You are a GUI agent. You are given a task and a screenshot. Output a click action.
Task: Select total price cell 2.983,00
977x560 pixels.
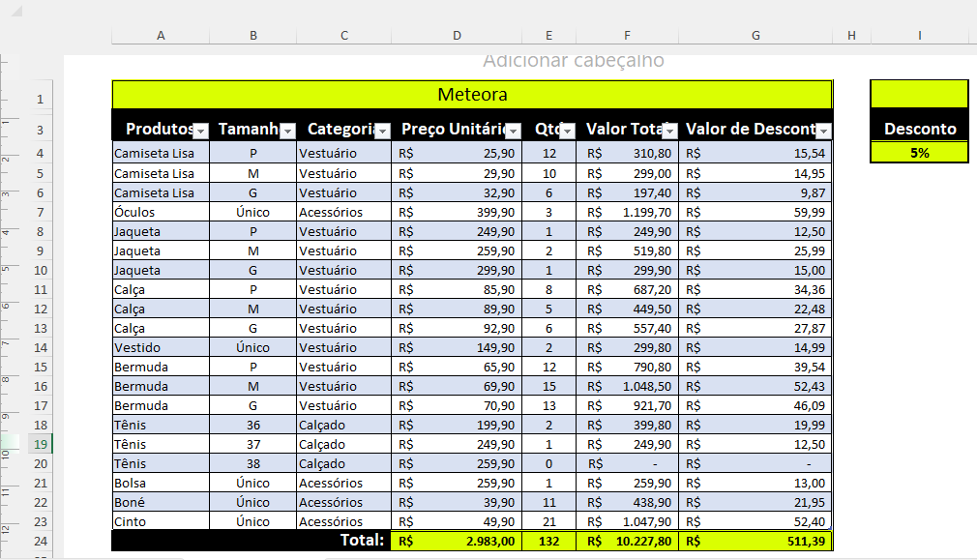[457, 541]
